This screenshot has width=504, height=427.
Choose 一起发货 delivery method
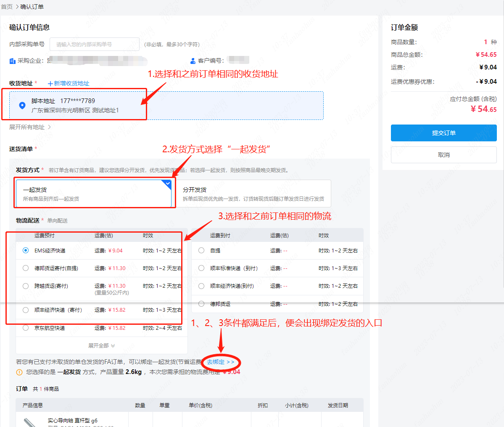pyautogui.click(x=93, y=194)
